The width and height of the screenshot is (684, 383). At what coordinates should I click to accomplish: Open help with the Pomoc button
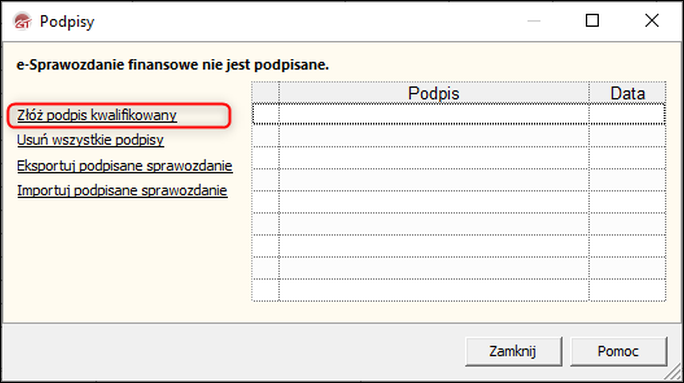pos(618,351)
